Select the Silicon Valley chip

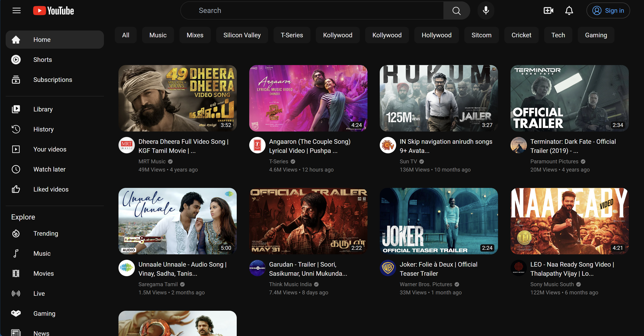tap(242, 35)
